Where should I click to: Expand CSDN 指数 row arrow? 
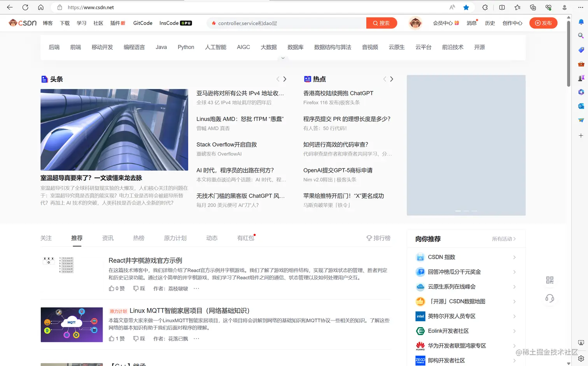[514, 257]
